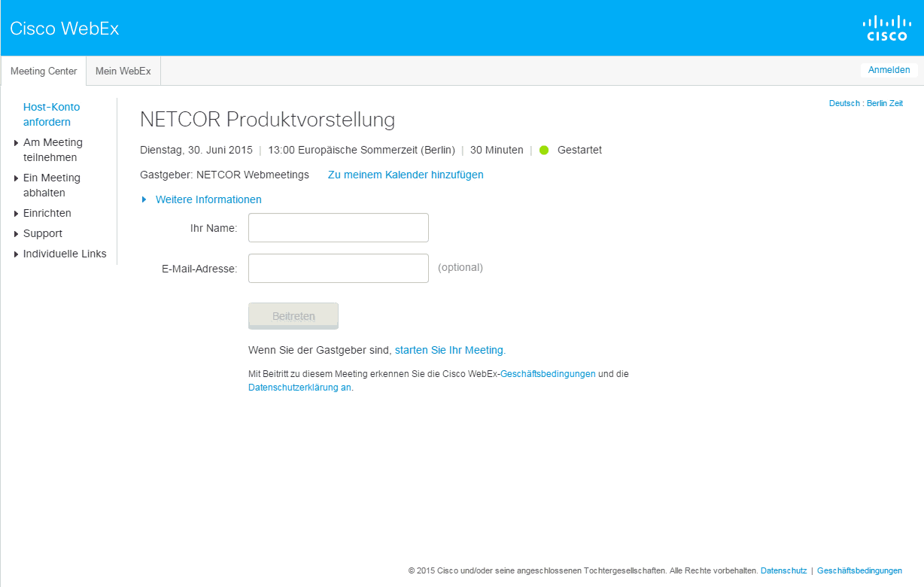The image size is (924, 587).
Task: Expand Weitere Informationen disclosure triangle
Action: tap(144, 199)
